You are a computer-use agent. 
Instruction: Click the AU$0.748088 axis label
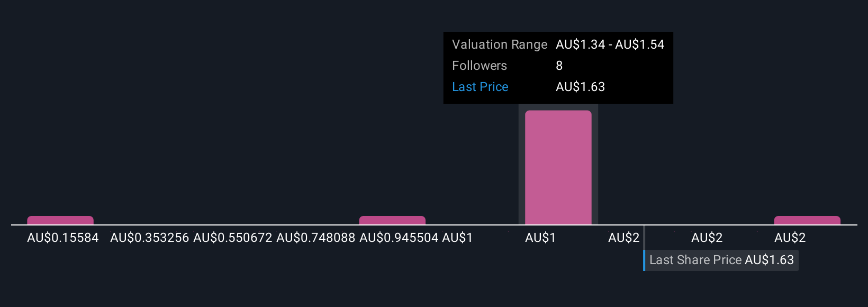316,238
